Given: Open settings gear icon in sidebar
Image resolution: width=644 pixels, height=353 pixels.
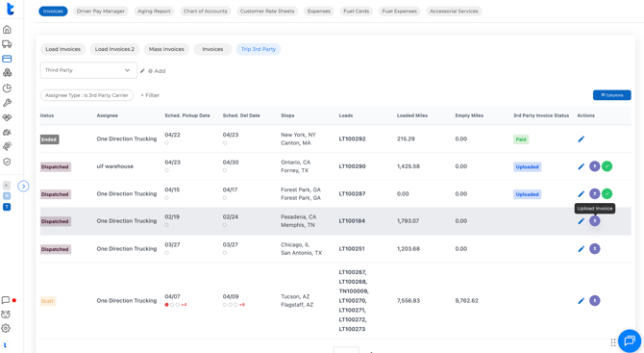Looking at the screenshot, I should [x=6, y=328].
